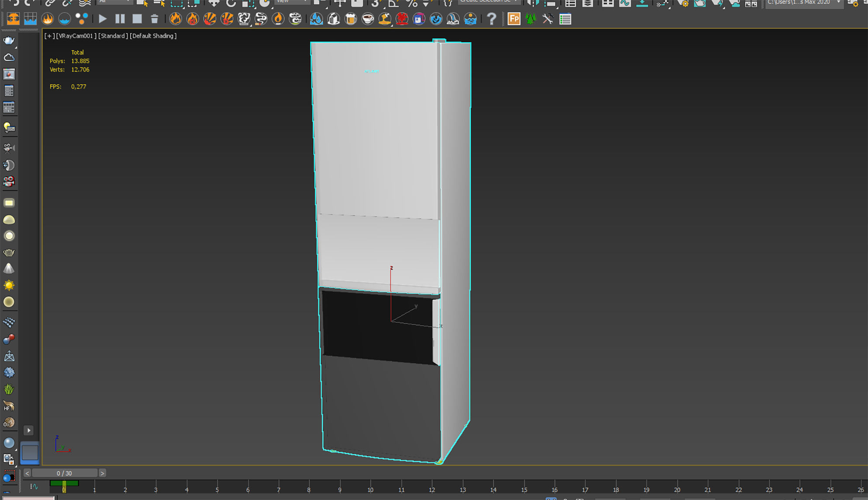
Task: Pause the simulation with the pause button
Action: [120, 19]
